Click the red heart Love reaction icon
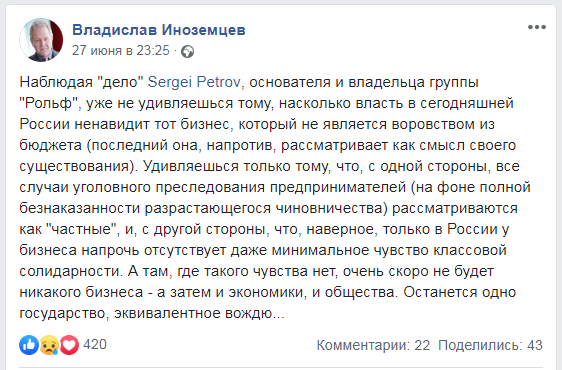 (69, 345)
